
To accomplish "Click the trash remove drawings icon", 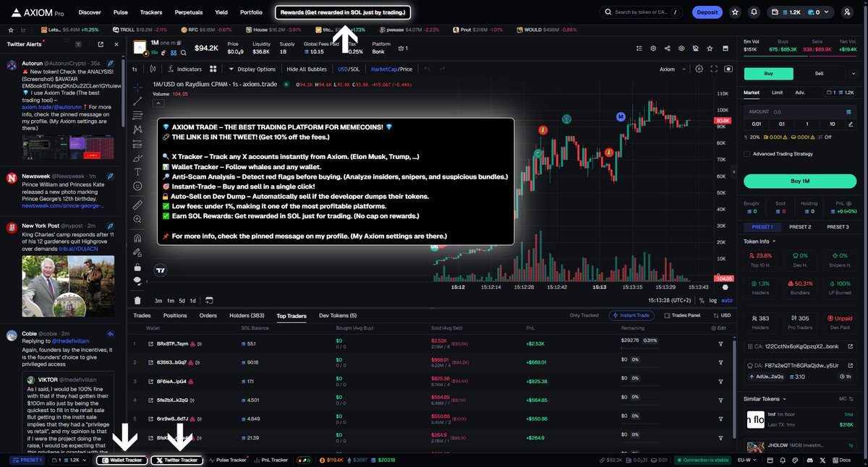I will tap(137, 300).
